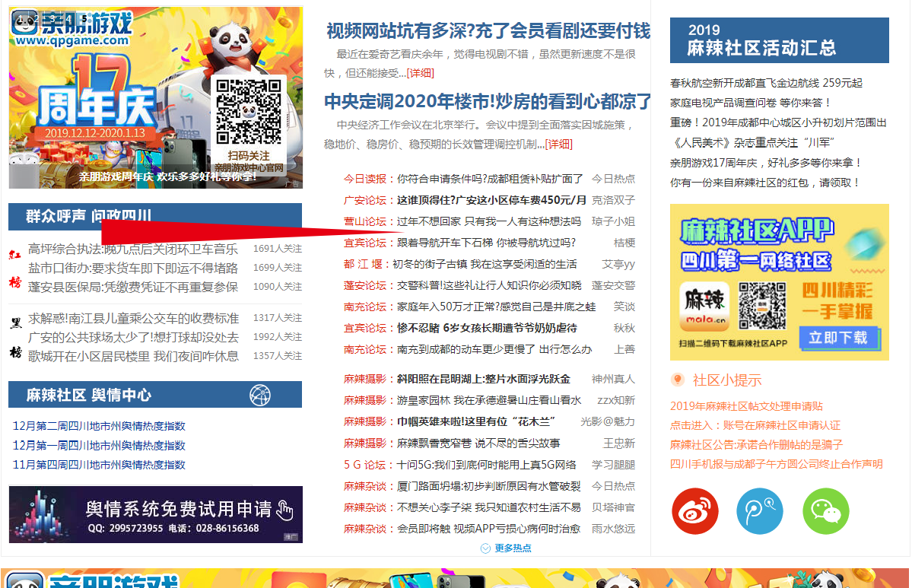Click the lightbulb icon beside 社区小提示
912x588 pixels.
tap(678, 380)
